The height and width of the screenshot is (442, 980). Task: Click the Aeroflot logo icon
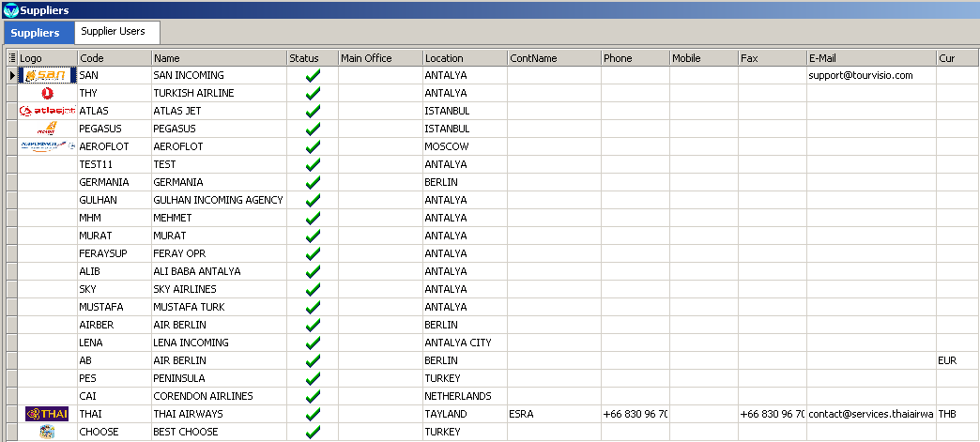click(x=47, y=146)
